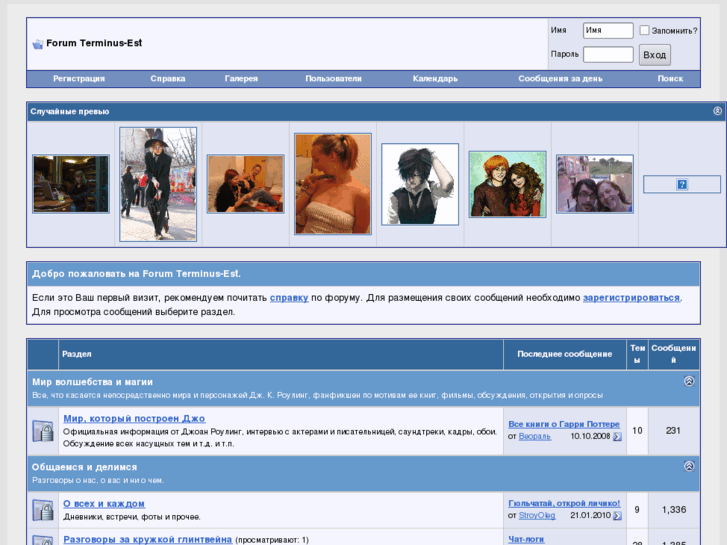Image resolution: width=727 pixels, height=545 pixels.
Task: Open the cartoon redhead couple thumbnail
Action: tap(507, 184)
